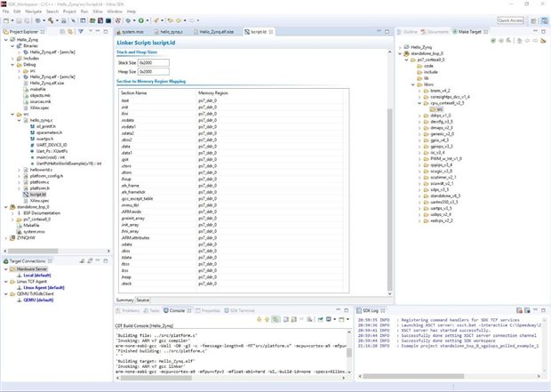Switch to the Source tab below the editor
The height and width of the screenshot is (392, 551).
pos(143,300)
